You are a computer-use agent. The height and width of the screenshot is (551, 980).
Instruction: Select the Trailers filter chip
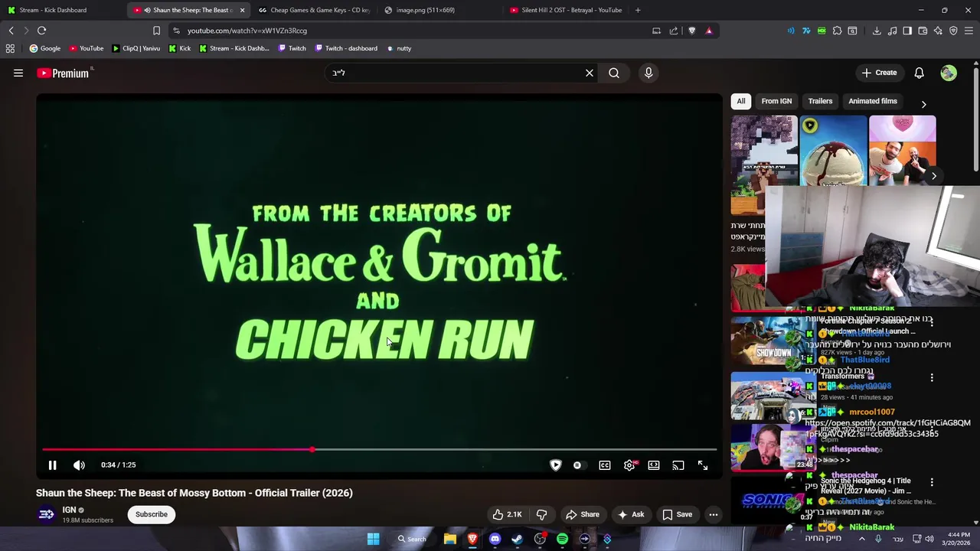(820, 101)
